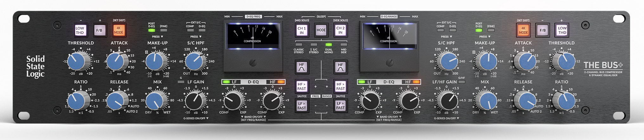This screenshot has height=140, width=644.
Task: Engage the left HF > FAST button
Action: click(x=301, y=86)
